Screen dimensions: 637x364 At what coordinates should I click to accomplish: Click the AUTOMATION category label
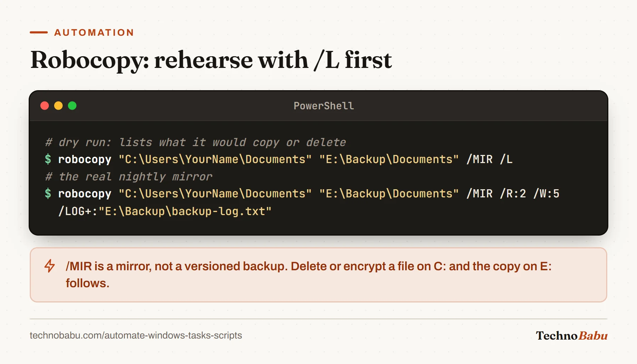tap(94, 33)
